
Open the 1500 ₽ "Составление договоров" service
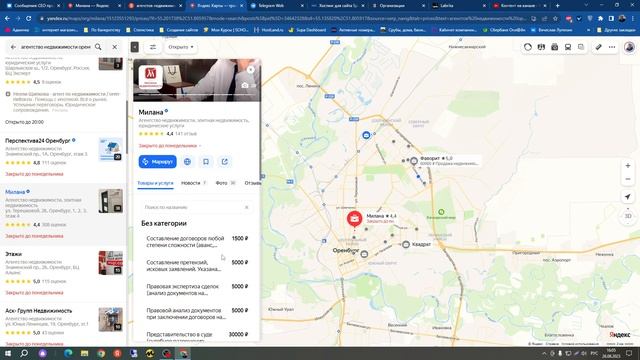196,241
